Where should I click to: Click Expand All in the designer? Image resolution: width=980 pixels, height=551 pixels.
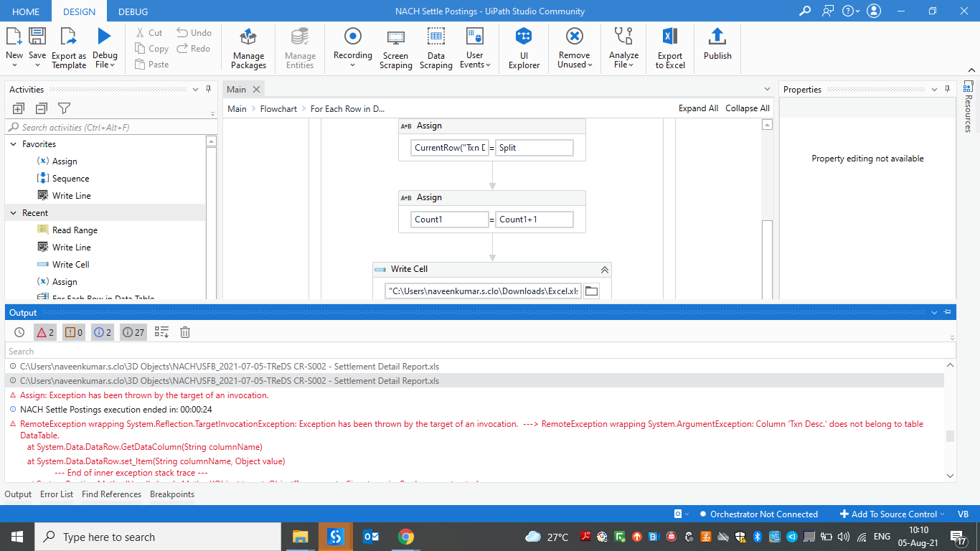[698, 108]
